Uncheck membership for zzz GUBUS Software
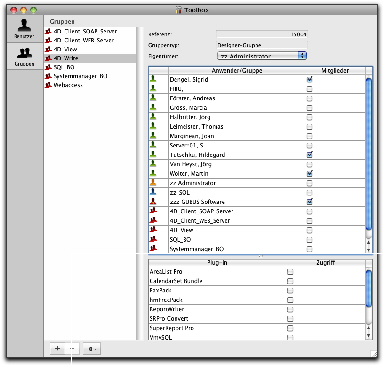Screen dimensions: 387x373 tap(309, 202)
